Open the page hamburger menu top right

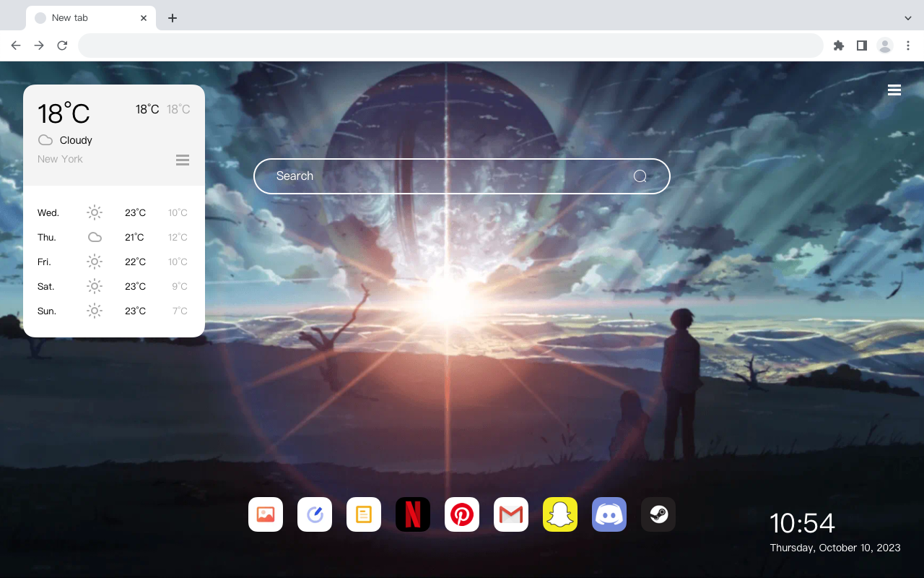click(x=894, y=90)
